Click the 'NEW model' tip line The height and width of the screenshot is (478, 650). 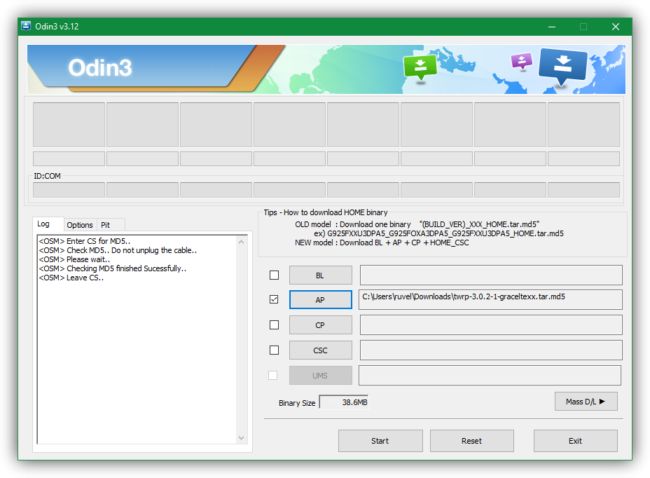382,243
